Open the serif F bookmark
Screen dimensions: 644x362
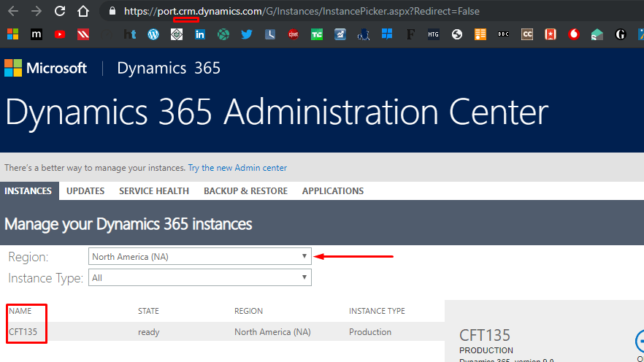coord(410,34)
